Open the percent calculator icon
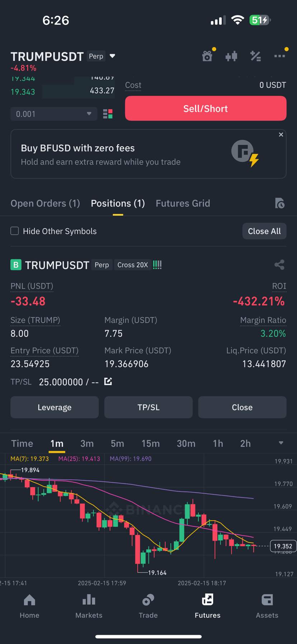Screen dimensions: 297x644 point(255,56)
